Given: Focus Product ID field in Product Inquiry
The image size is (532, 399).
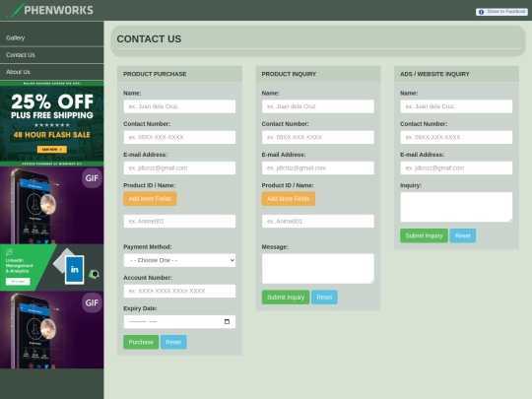Looking at the screenshot, I should 318,222.
